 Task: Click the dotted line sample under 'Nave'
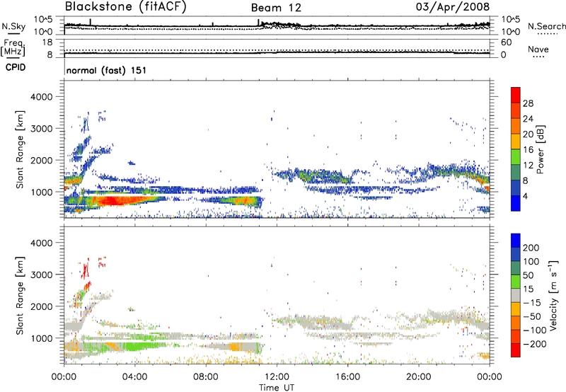538,57
